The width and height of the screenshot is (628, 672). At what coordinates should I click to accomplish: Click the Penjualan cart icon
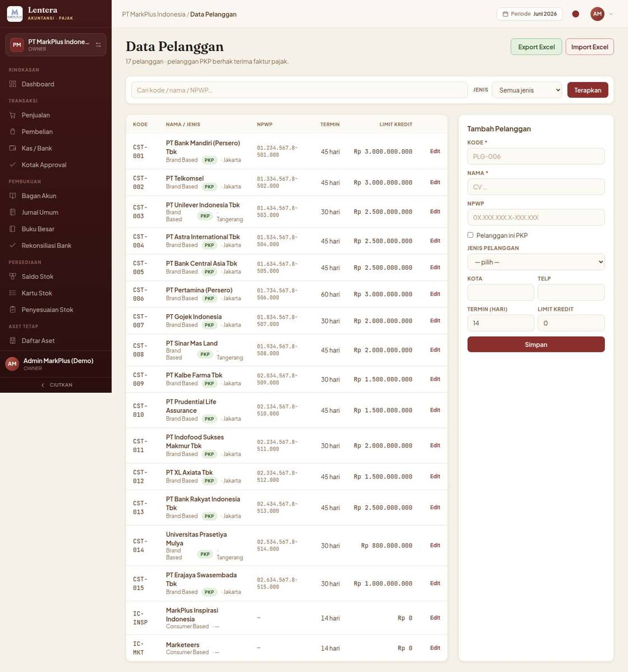tap(12, 115)
